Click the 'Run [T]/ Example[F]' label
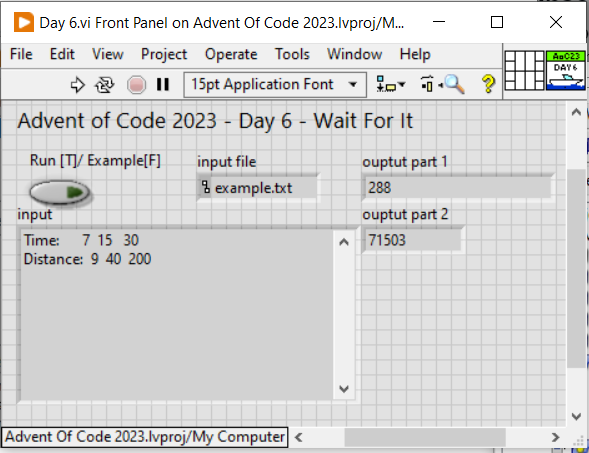 95,160
